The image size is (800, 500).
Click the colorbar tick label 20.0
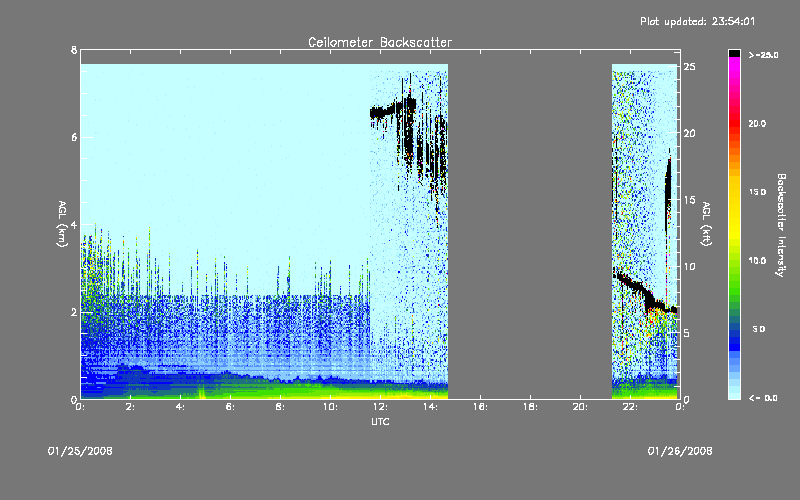click(758, 123)
